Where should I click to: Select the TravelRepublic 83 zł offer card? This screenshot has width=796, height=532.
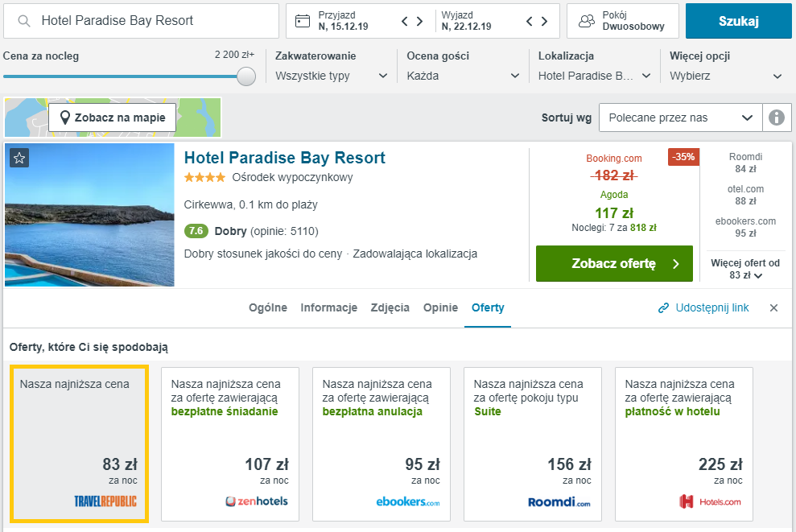tap(79, 443)
